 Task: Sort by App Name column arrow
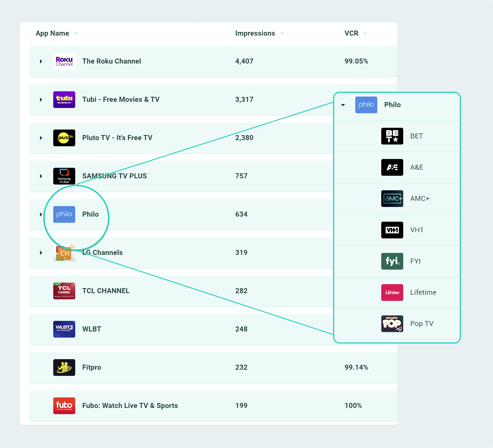tap(76, 33)
